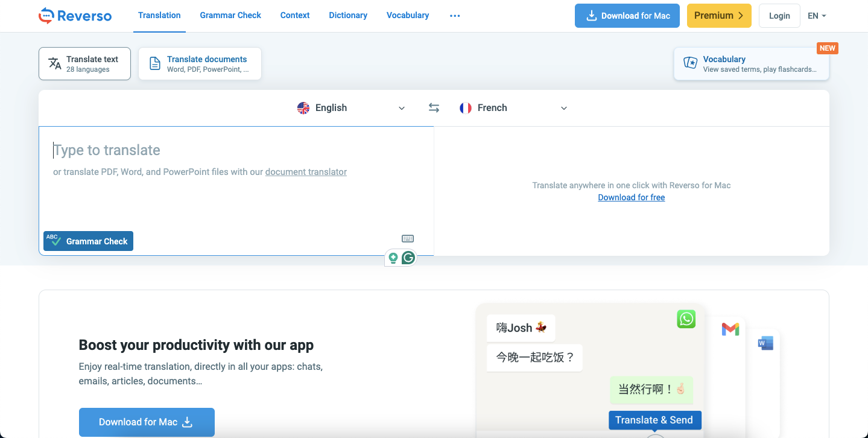The image size is (868, 438).
Task: Open the more options ellipsis menu
Action: pyautogui.click(x=455, y=16)
